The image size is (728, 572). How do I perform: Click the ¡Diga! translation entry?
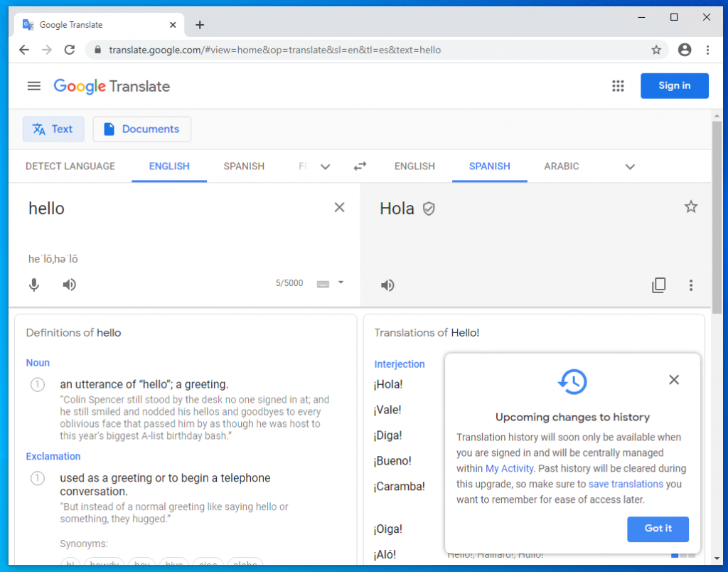pos(387,436)
